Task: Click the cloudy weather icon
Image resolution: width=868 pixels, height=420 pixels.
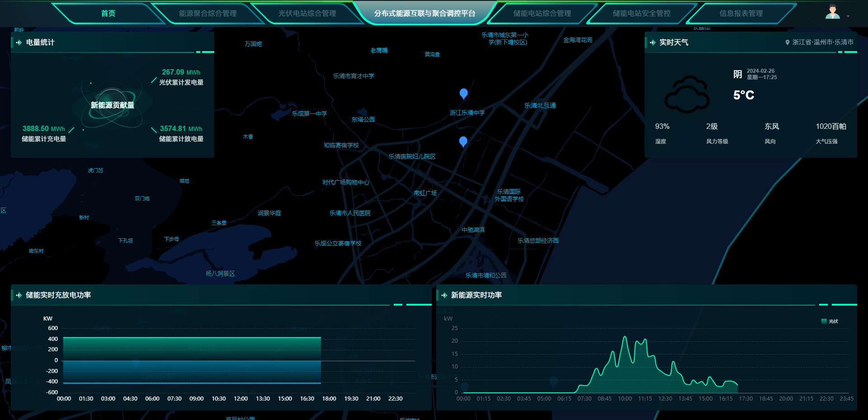Action: pyautogui.click(x=687, y=94)
